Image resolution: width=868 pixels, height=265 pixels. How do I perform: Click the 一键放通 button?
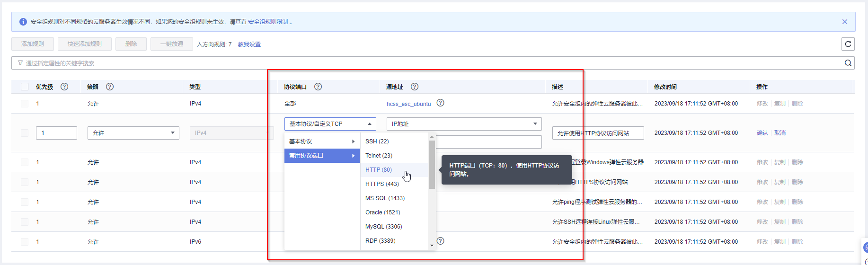(172, 44)
